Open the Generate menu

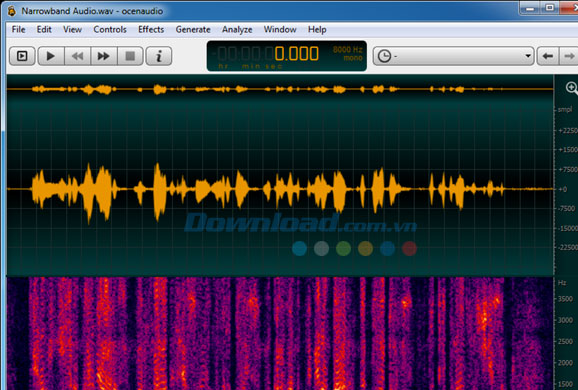click(x=193, y=29)
